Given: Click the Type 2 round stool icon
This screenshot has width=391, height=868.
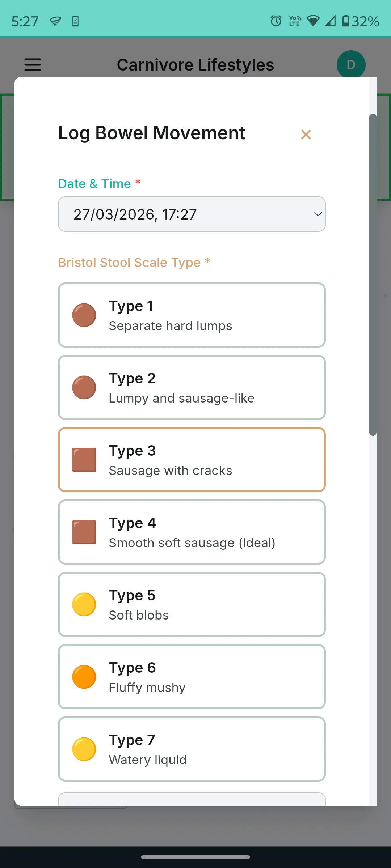Looking at the screenshot, I should click(x=84, y=387).
